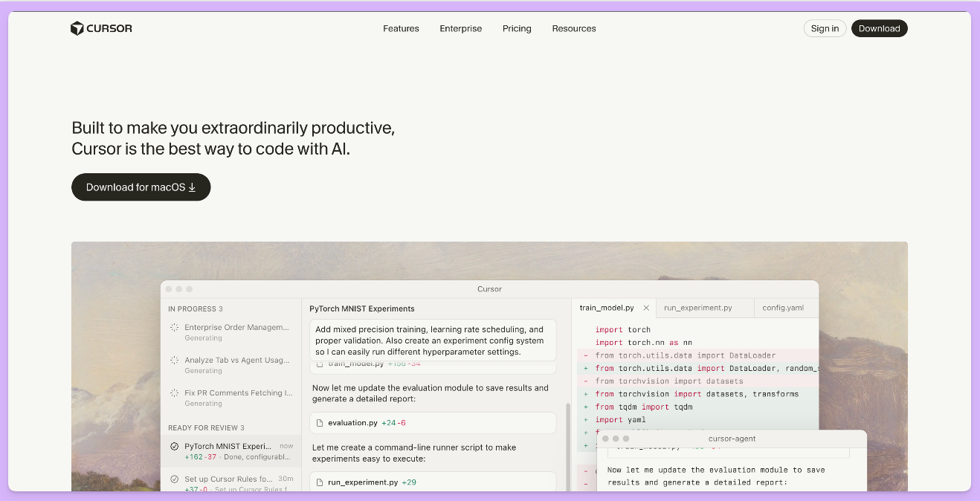Viewport: 980px width, 501px height.
Task: Click the prompt text box about mixed precision training
Action: click(x=433, y=340)
